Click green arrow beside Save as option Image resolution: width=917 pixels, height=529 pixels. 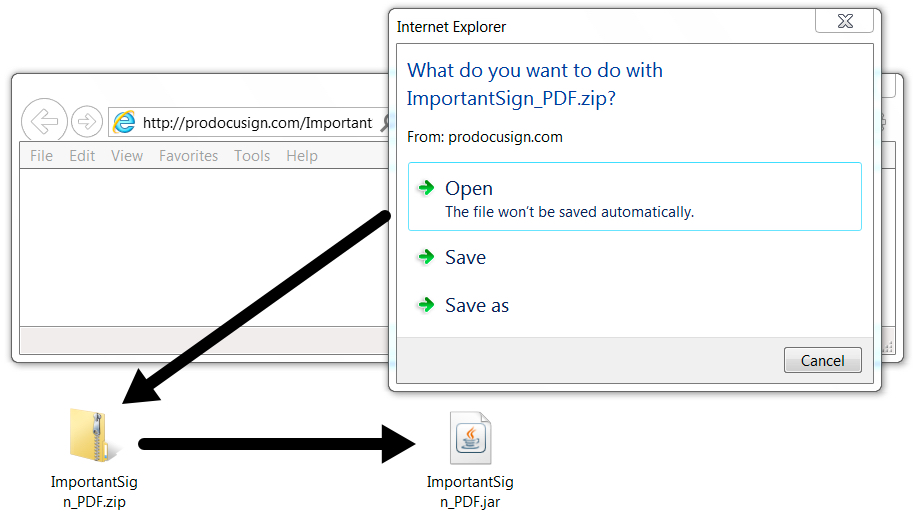426,305
